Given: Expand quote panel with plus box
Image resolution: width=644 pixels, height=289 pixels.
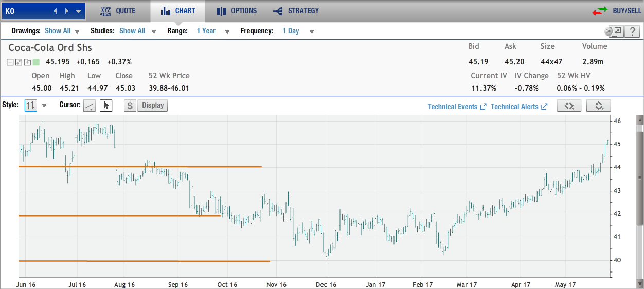Looking at the screenshot, I should pos(27,62).
